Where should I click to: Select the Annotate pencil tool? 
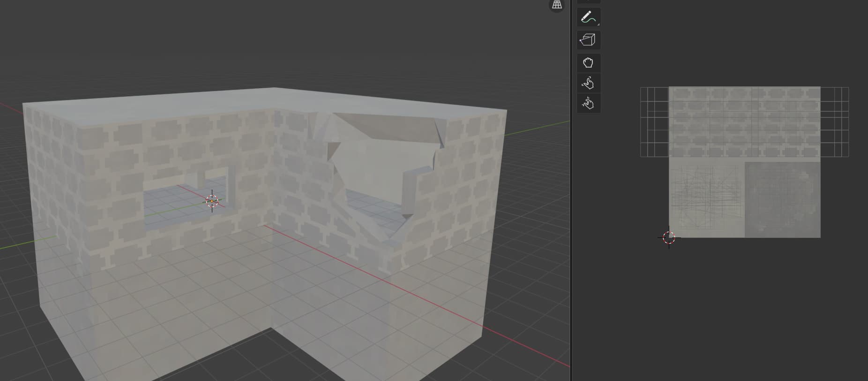point(589,17)
